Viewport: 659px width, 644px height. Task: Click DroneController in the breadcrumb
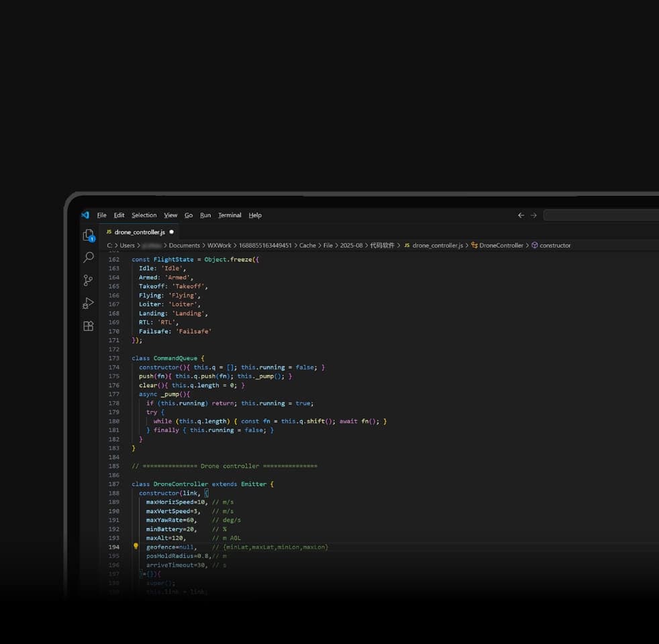(501, 246)
